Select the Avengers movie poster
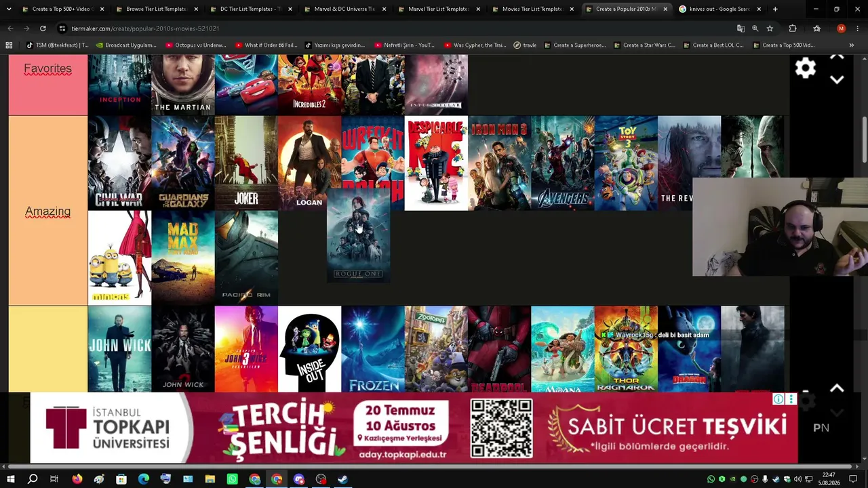 point(563,163)
